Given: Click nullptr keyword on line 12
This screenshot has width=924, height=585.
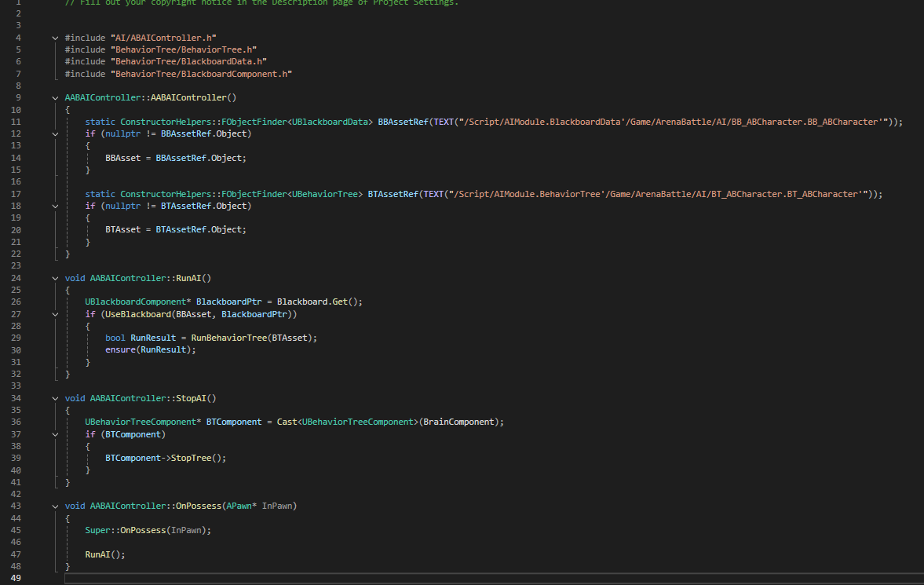Looking at the screenshot, I should [122, 133].
